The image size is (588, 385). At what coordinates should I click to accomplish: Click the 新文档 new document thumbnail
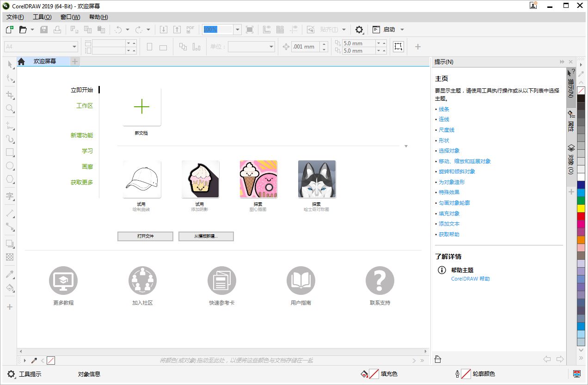coord(141,106)
